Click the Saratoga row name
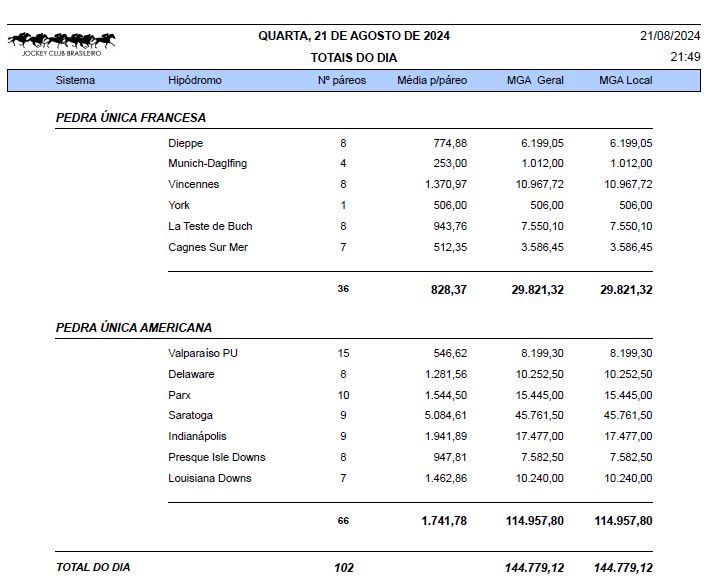 (190, 415)
